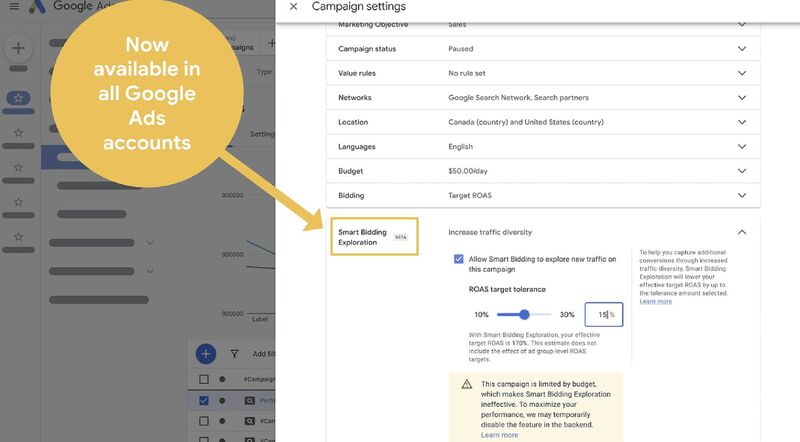Click the Create plus button in sidebar
This screenshot has width=800, height=442.
coord(18,48)
